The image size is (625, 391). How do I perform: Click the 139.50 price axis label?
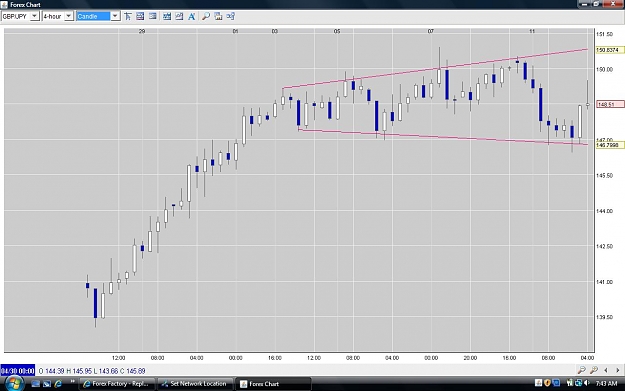point(604,317)
